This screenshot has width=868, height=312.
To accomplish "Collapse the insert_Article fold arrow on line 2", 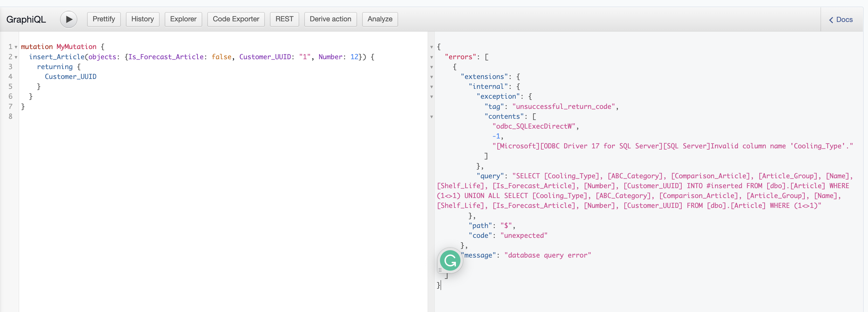I will (x=16, y=57).
